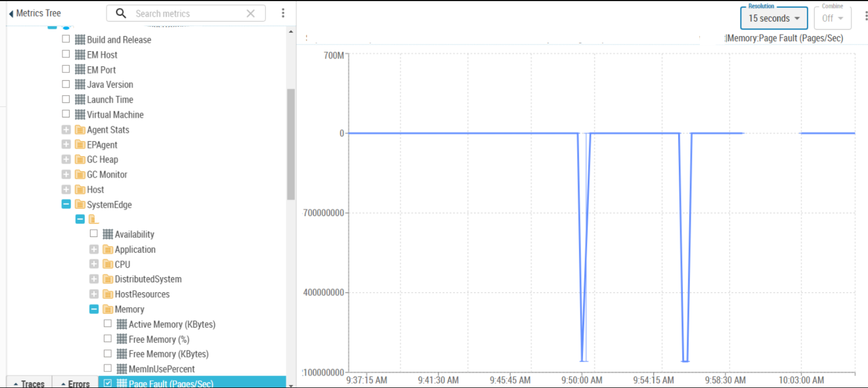Click the Availability metric grid icon

(107, 234)
